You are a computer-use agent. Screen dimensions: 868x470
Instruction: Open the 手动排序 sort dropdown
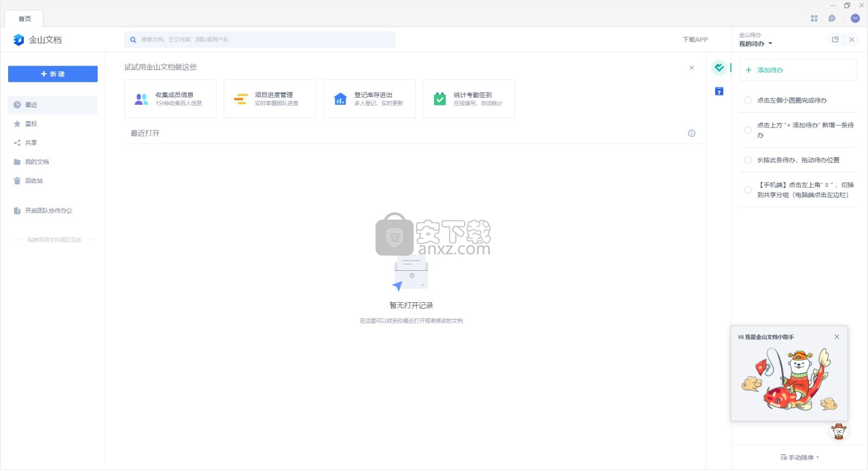(800, 458)
